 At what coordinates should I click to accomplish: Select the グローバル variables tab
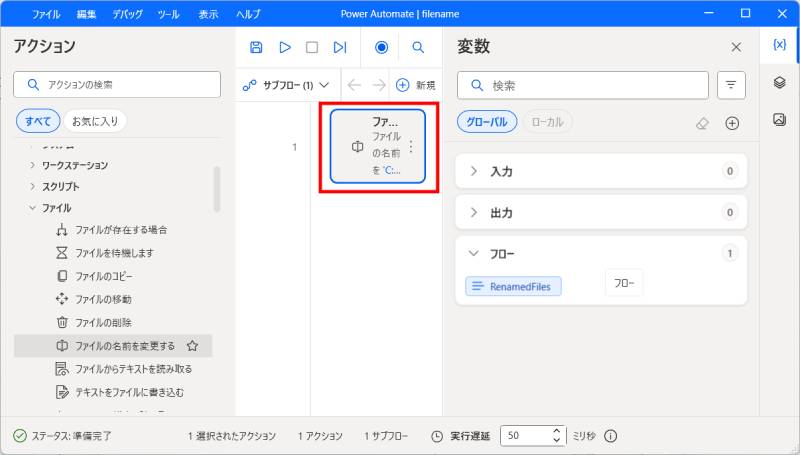pos(487,122)
